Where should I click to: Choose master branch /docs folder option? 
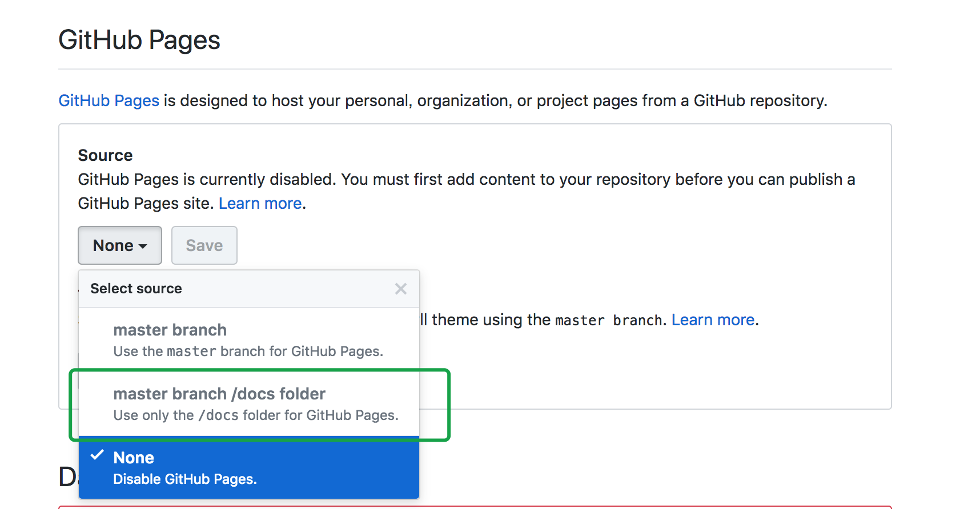coord(249,404)
